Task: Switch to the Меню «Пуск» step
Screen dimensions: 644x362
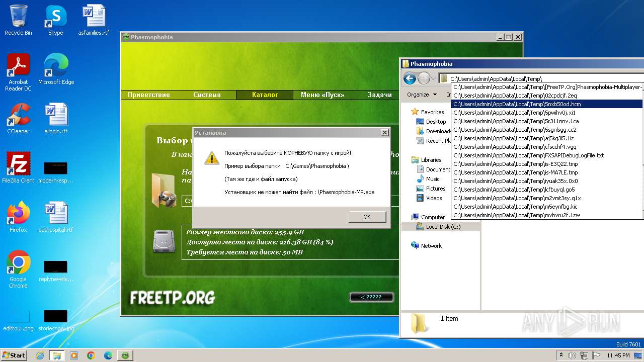Action: [323, 95]
